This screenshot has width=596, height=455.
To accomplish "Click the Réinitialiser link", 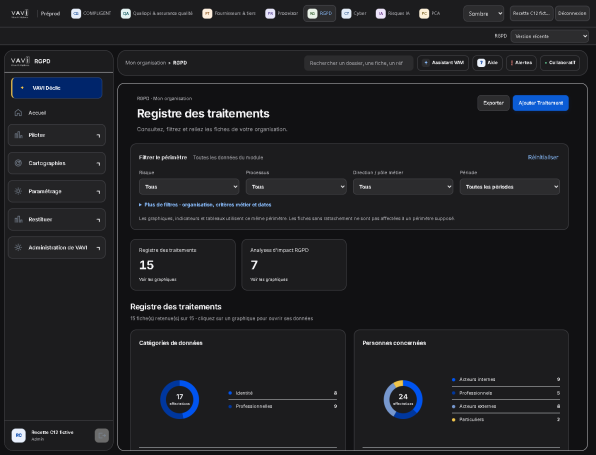I will coord(543,157).
